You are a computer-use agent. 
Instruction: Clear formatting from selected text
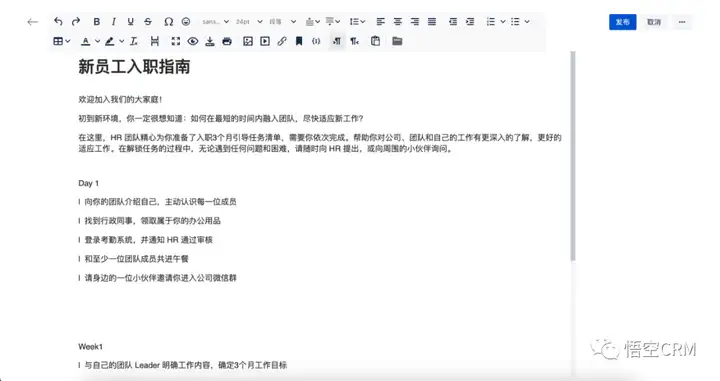134,41
